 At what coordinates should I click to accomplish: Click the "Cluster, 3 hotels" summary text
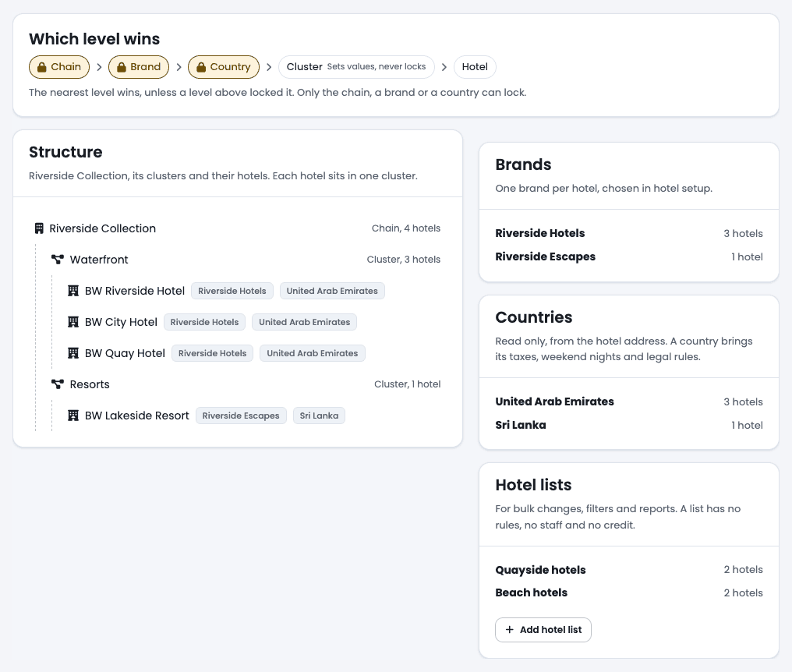coord(404,259)
